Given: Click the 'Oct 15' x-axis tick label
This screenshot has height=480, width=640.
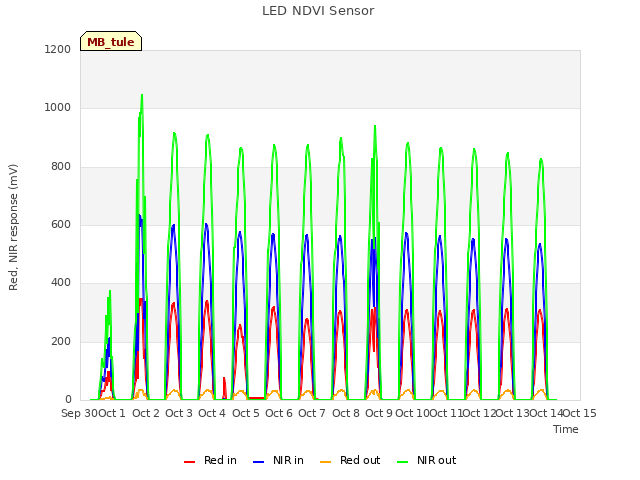Looking at the screenshot, I should [580, 413].
